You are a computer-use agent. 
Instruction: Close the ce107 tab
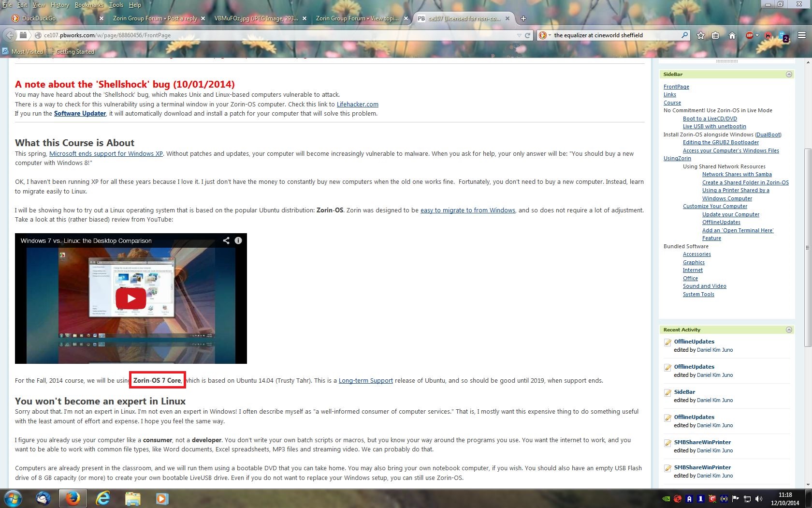507,18
